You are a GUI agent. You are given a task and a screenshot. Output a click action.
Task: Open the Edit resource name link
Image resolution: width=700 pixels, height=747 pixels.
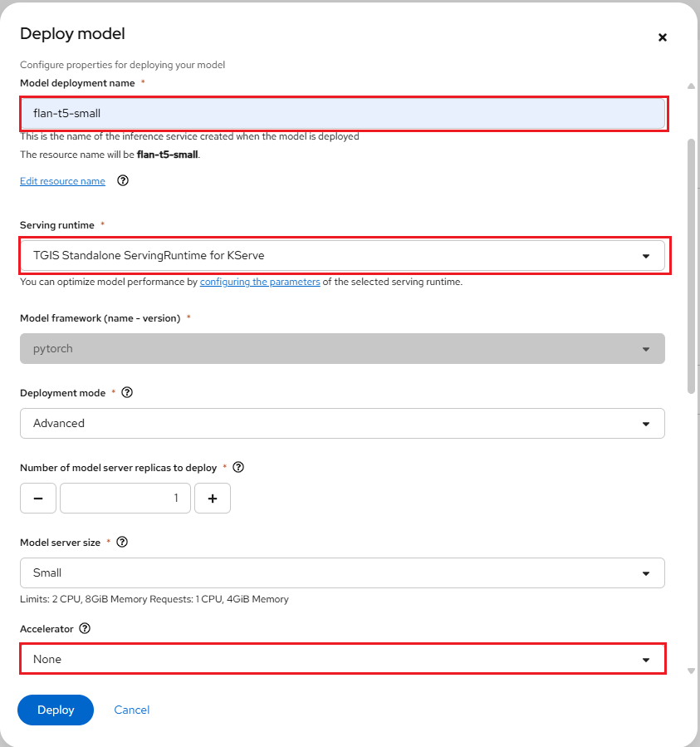(62, 181)
